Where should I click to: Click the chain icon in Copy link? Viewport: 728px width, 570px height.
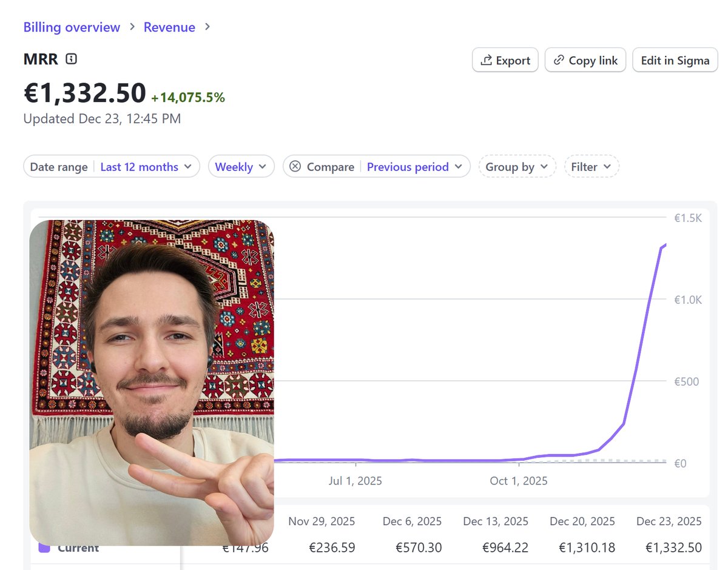click(559, 60)
